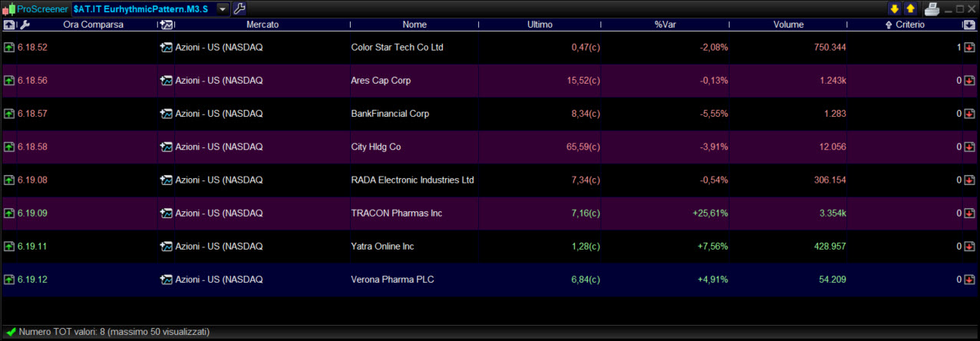Click the chart icon in column header
The height and width of the screenshot is (341, 980).
click(x=165, y=25)
